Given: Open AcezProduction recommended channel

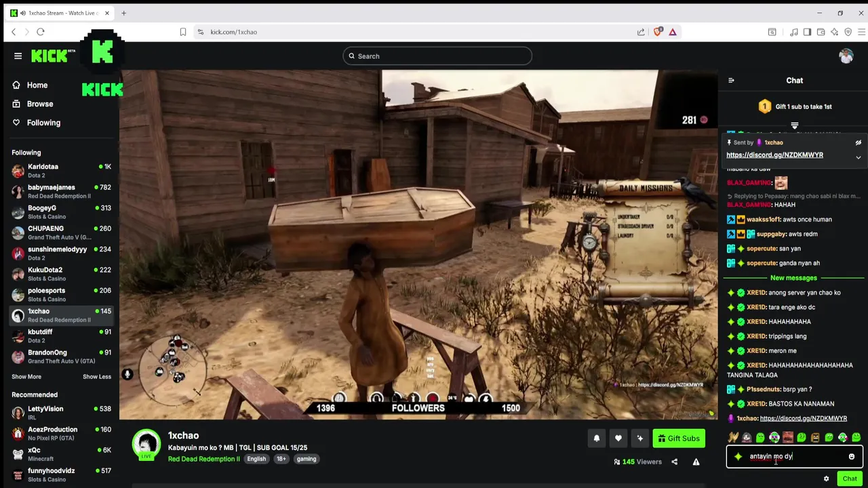Looking at the screenshot, I should point(61,434).
